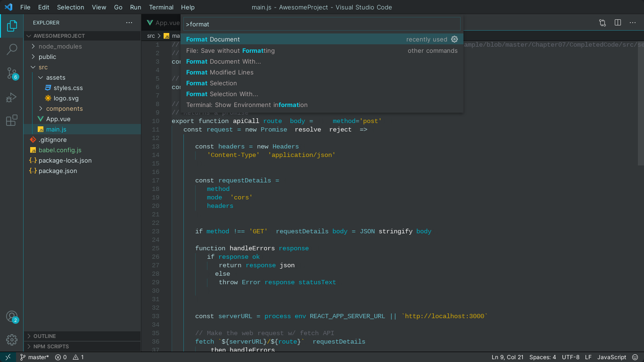Collapse the AWESOMEPROJECT folder section
Viewport: 644px width, 362px height.
83,36
